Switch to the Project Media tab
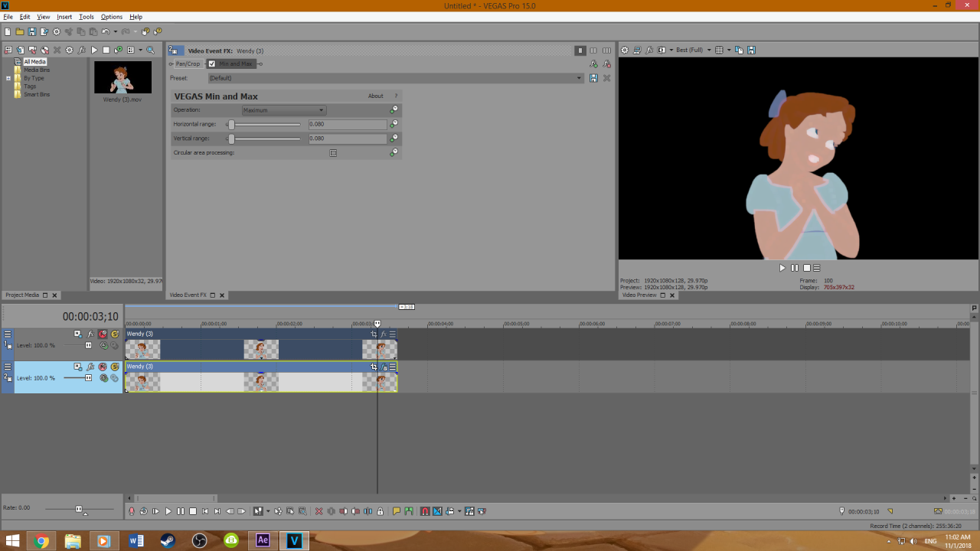 (x=22, y=295)
